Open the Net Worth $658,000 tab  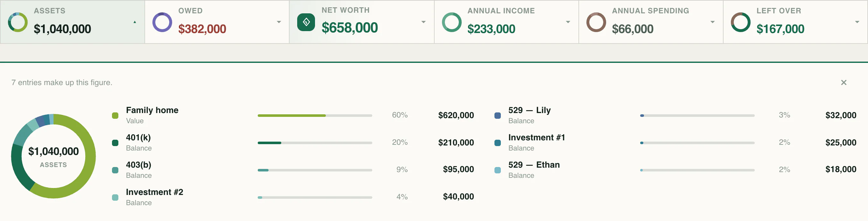tap(361, 22)
